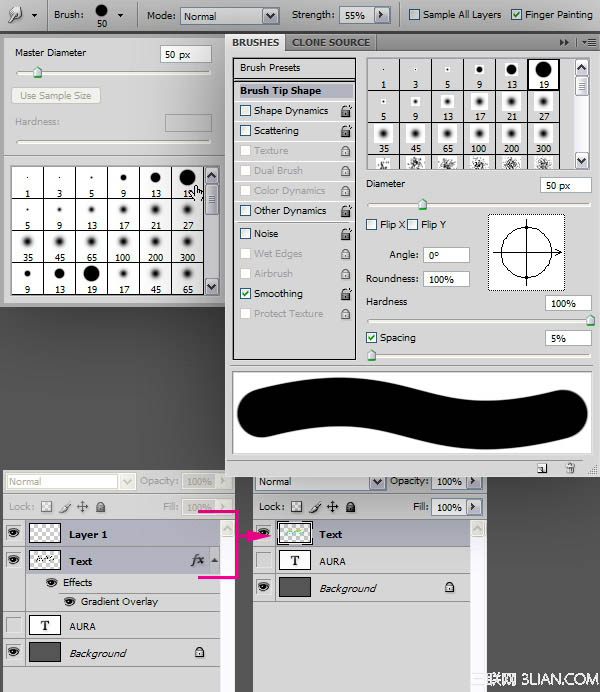Image resolution: width=600 pixels, height=692 pixels.
Task: Open the Brush preset picker dropdown arrow
Action: (120, 15)
